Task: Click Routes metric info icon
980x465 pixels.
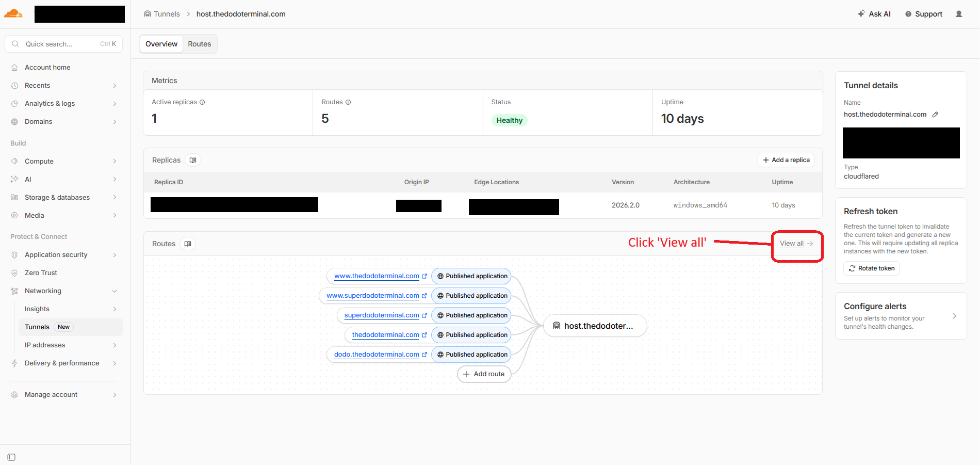Action: [348, 102]
